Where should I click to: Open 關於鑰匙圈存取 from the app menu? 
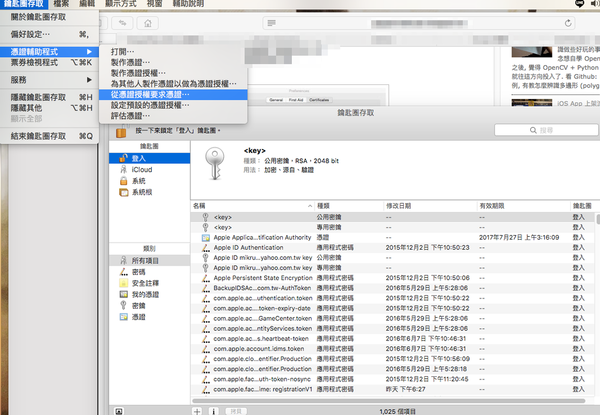coord(49,17)
